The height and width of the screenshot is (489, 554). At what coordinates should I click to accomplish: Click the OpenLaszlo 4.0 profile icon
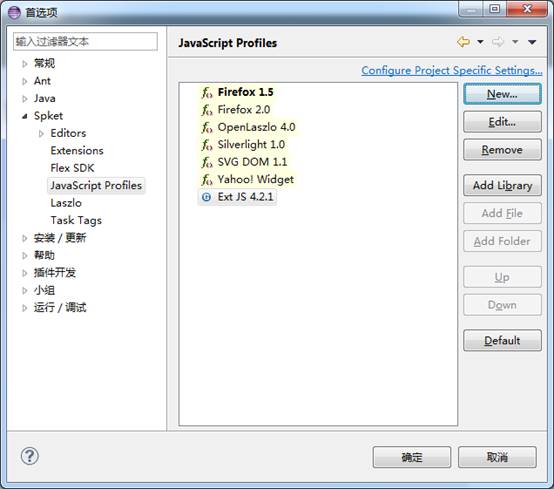(x=207, y=127)
